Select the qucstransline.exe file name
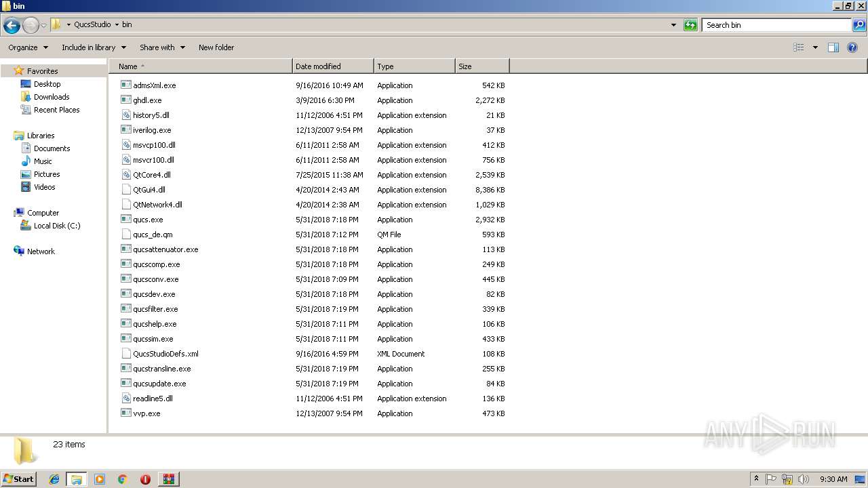The width and height of the screenshot is (868, 488). coord(162,369)
